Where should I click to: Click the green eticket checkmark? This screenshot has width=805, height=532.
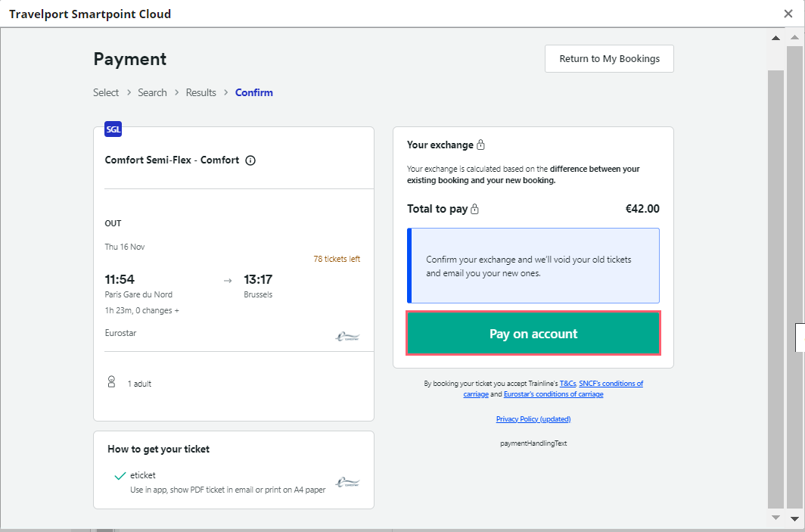120,476
